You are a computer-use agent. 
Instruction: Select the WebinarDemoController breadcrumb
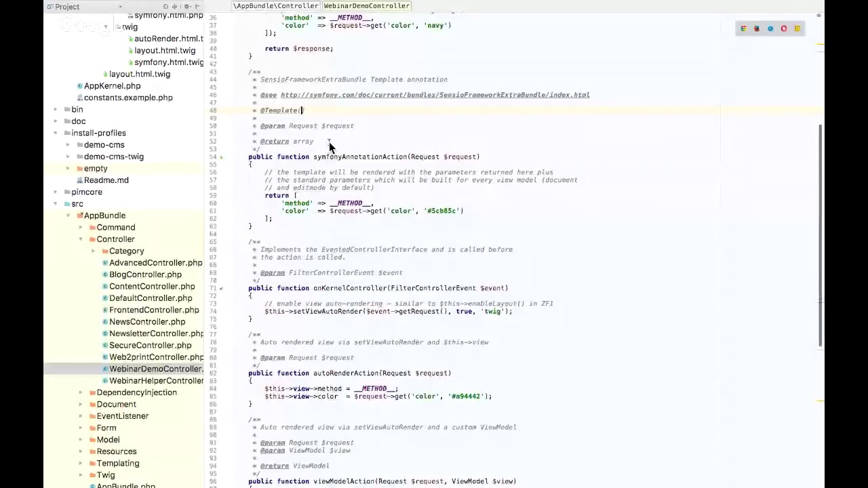point(367,5)
